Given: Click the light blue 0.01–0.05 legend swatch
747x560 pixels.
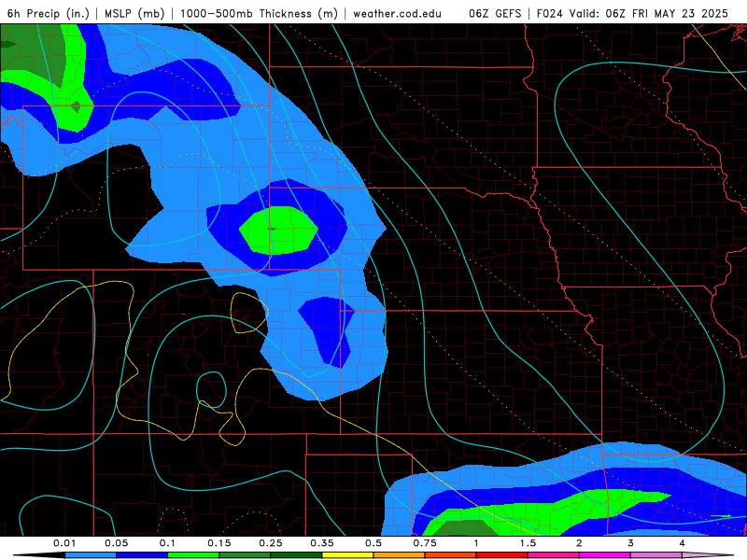Looking at the screenshot, I should (91, 555).
